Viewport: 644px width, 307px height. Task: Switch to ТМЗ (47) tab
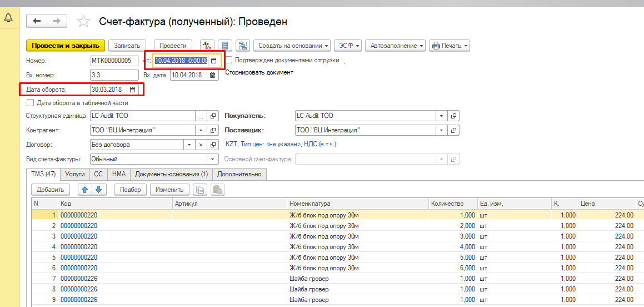[x=43, y=174]
